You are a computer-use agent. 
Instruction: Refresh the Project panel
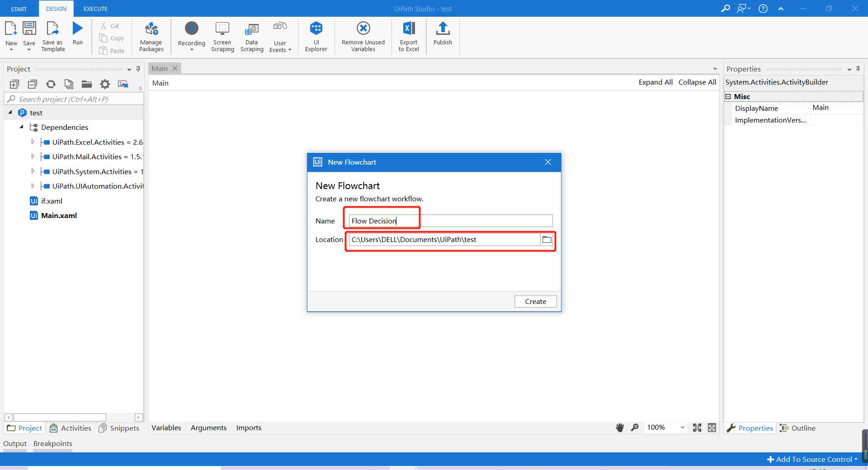click(51, 84)
